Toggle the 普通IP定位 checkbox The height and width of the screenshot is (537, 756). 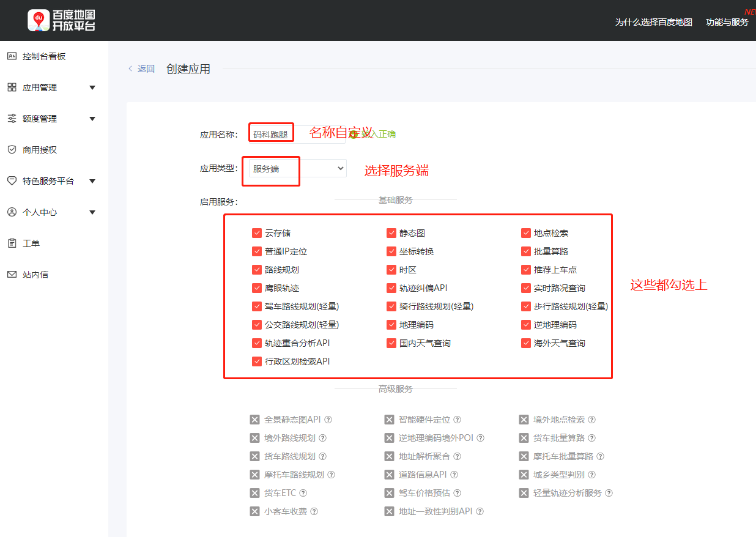coord(257,251)
